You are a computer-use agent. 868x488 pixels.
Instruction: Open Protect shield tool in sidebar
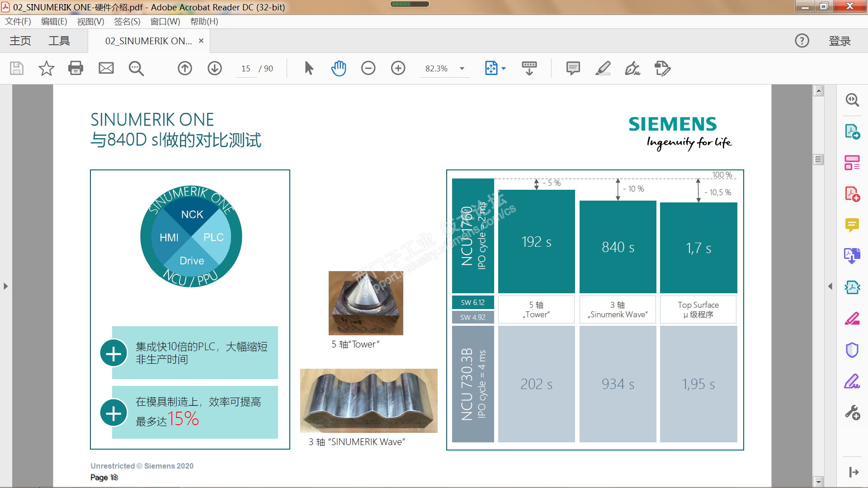click(852, 350)
